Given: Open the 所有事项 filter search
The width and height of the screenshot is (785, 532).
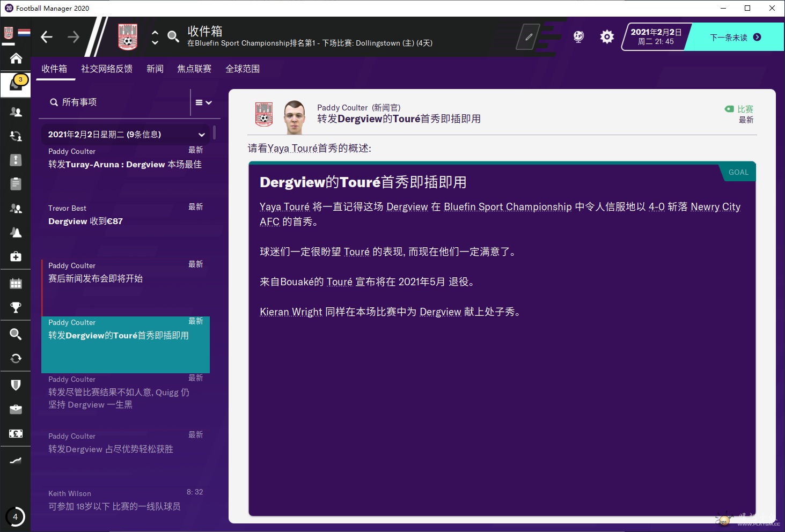Looking at the screenshot, I should tap(115, 102).
